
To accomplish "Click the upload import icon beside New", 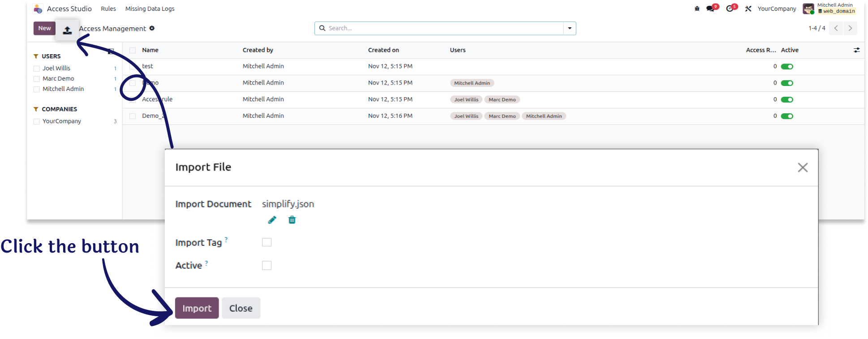I will (67, 30).
